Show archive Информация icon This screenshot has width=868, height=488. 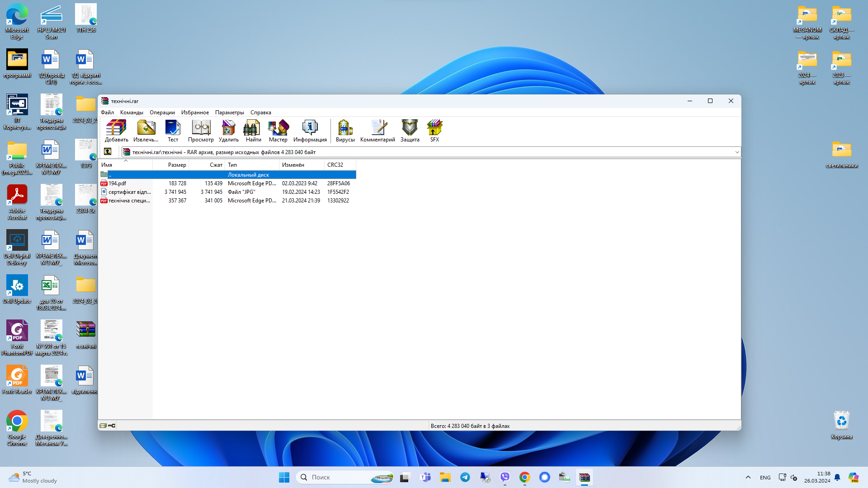coord(310,131)
